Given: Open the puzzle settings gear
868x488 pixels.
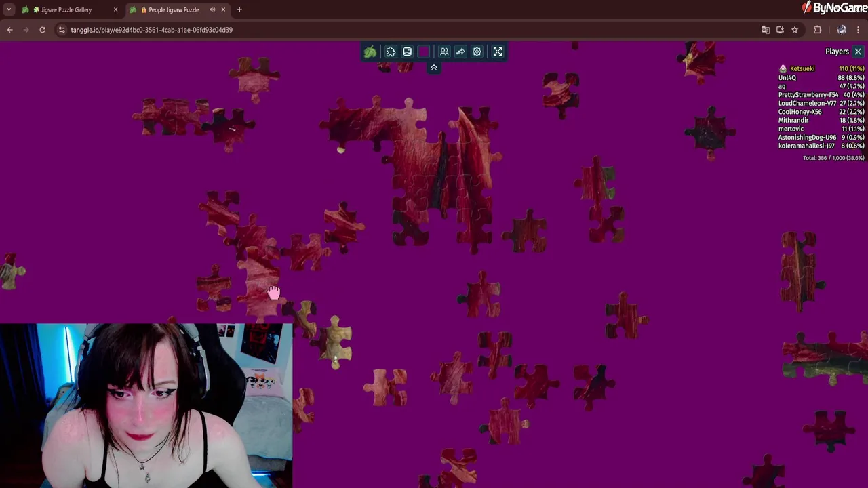Looking at the screenshot, I should coord(477,52).
